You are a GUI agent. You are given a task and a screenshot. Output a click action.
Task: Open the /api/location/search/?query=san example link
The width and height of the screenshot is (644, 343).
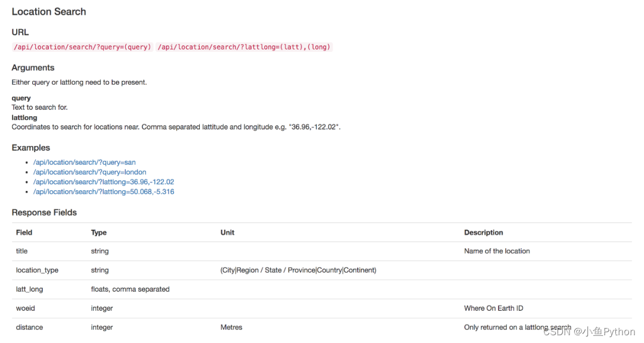point(84,162)
